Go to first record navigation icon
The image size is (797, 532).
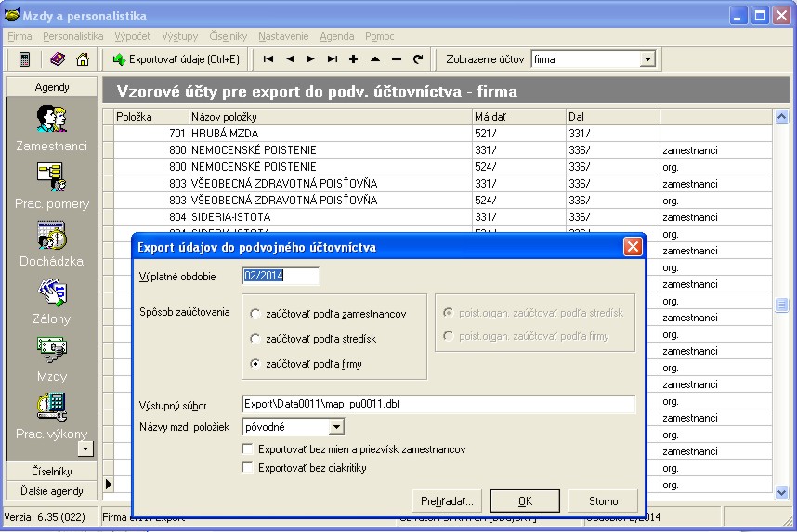(x=268, y=58)
